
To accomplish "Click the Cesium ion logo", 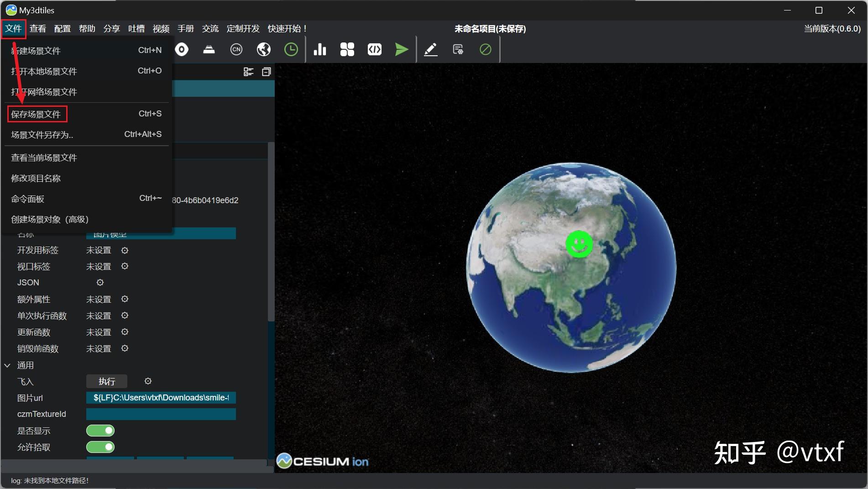I will coord(323,461).
